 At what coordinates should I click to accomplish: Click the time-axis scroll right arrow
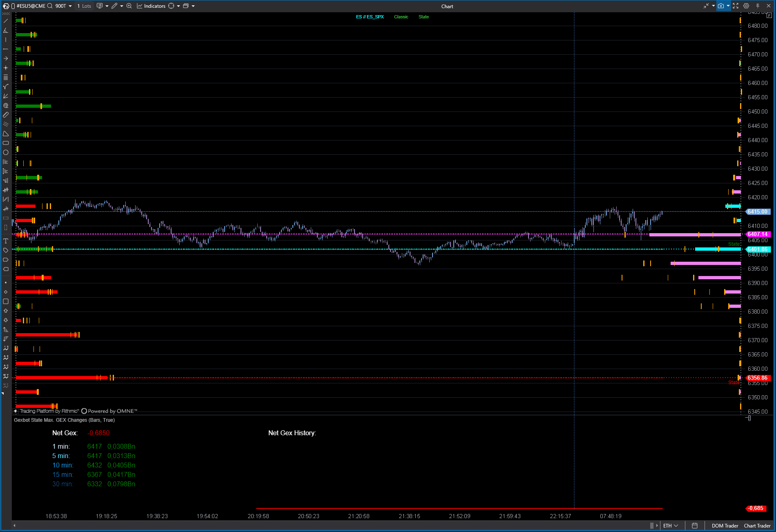[657, 526]
